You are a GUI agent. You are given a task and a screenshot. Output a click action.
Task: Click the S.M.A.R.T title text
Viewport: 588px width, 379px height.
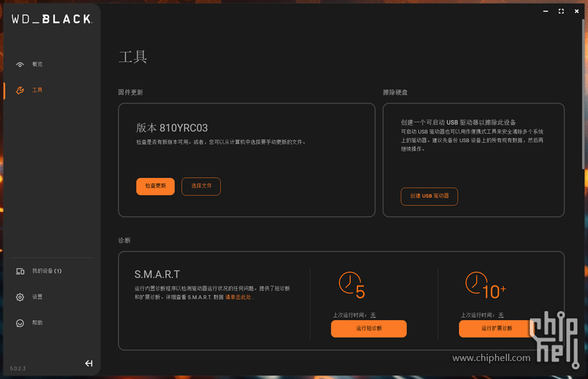(x=157, y=274)
